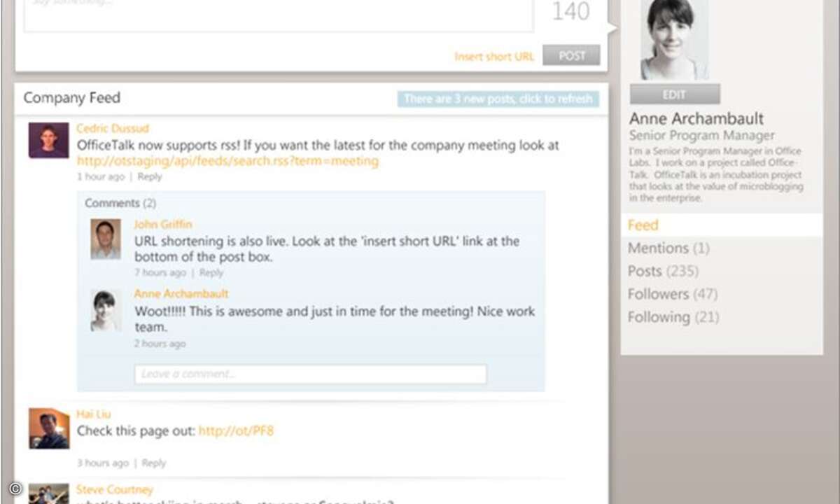
Task: Refresh feed via 3 new posts banner
Action: coord(498,99)
